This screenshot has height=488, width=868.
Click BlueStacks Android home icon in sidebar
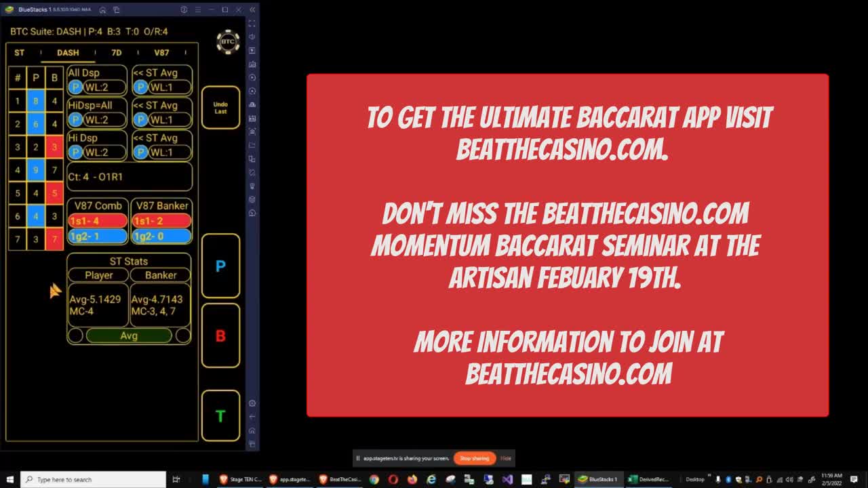click(x=252, y=430)
